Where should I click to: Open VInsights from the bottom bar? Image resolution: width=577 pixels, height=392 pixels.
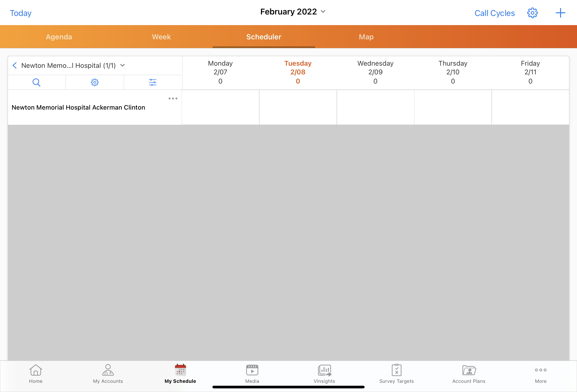coord(324,373)
